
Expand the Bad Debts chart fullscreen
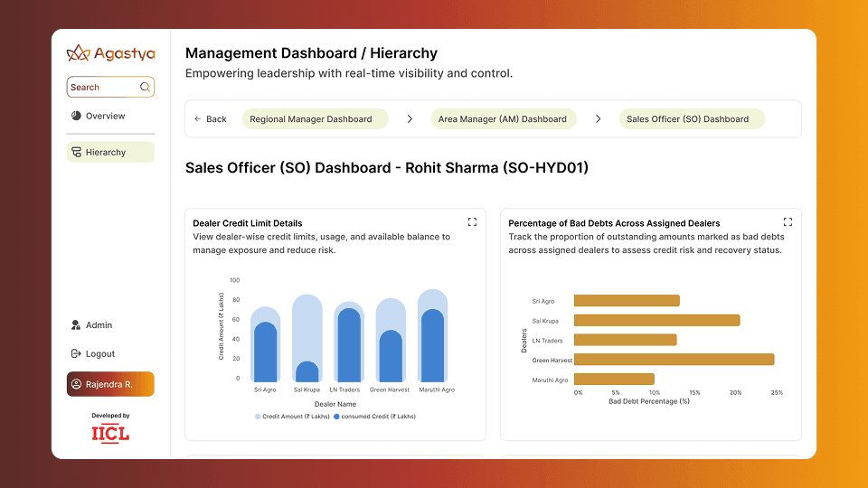pyautogui.click(x=788, y=222)
